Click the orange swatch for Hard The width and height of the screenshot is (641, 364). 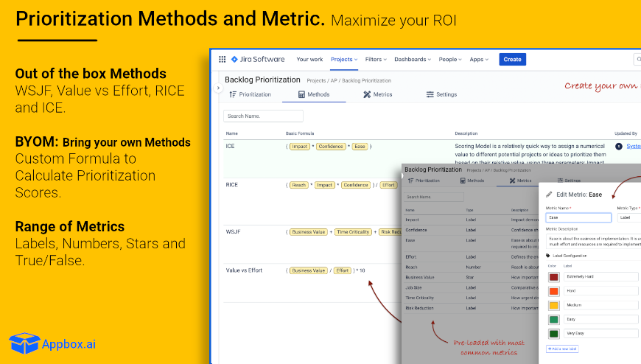pyautogui.click(x=553, y=291)
